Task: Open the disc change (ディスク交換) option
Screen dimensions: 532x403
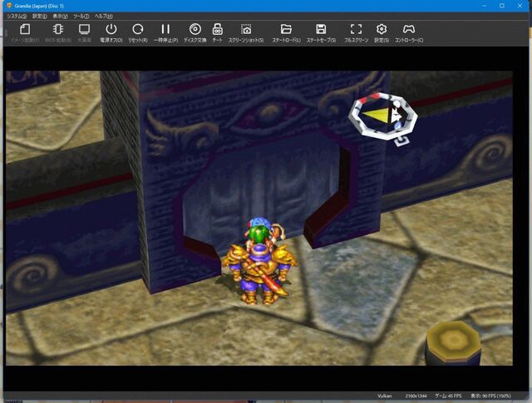Action: (195, 33)
